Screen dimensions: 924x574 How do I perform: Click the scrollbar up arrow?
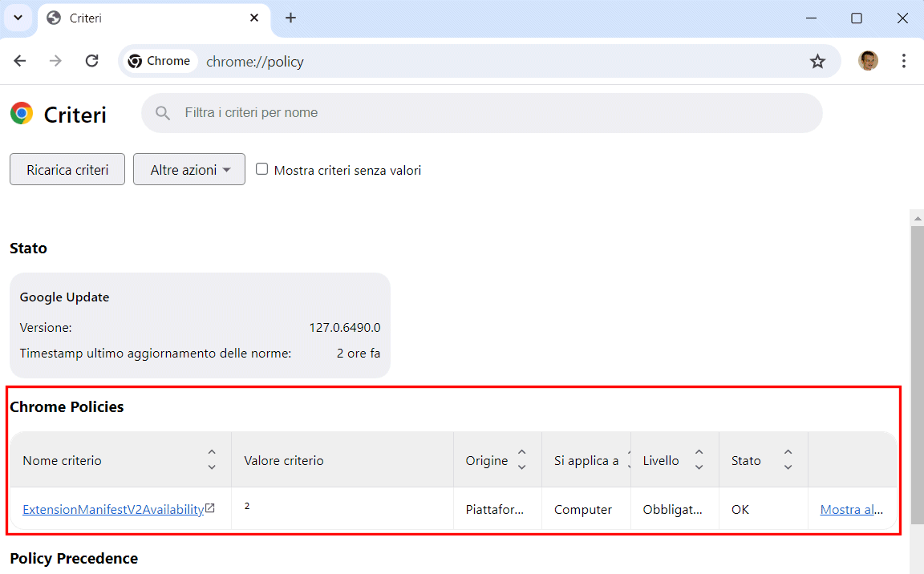pos(917,218)
